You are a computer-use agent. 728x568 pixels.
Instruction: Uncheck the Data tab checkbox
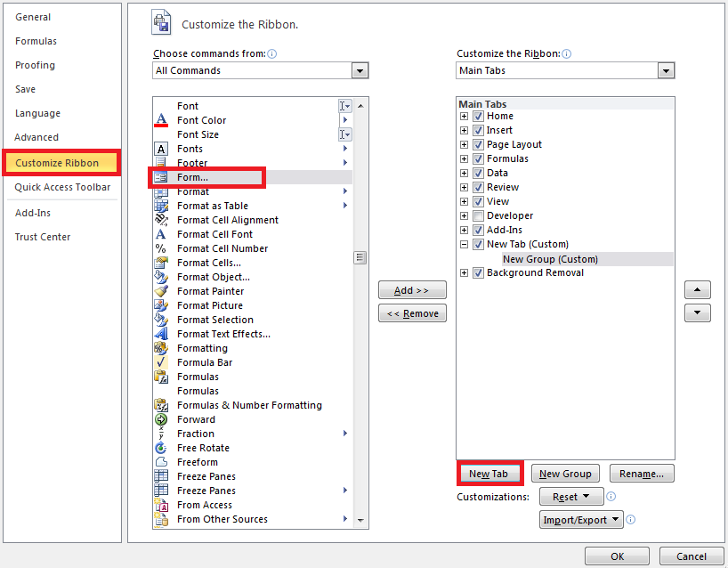click(478, 174)
